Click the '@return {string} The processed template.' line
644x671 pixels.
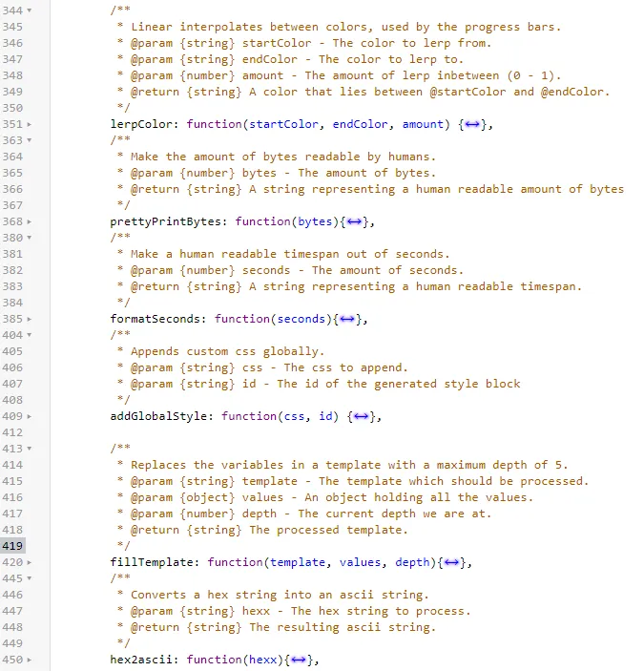[x=269, y=530]
